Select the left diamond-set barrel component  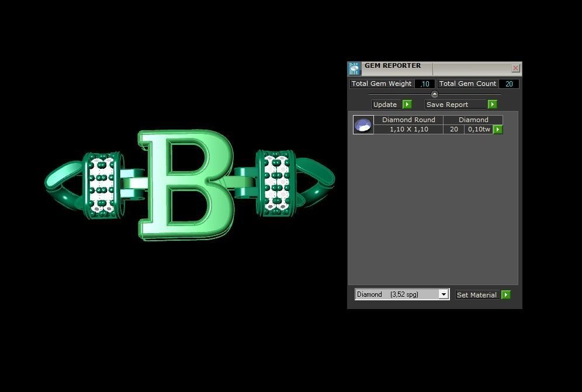102,185
